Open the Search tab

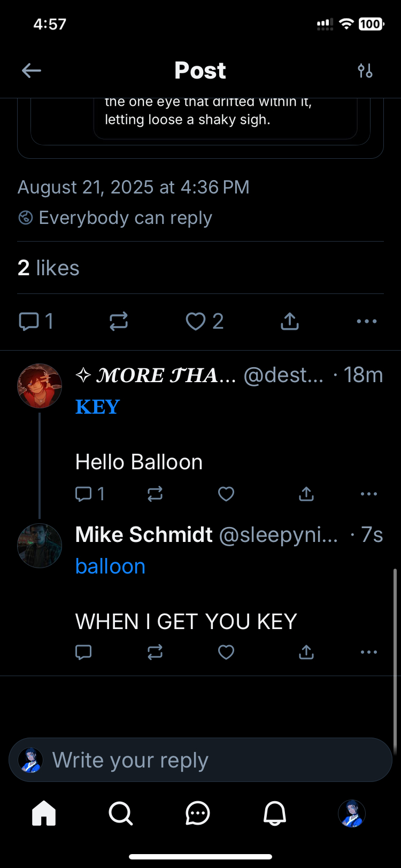tap(121, 813)
